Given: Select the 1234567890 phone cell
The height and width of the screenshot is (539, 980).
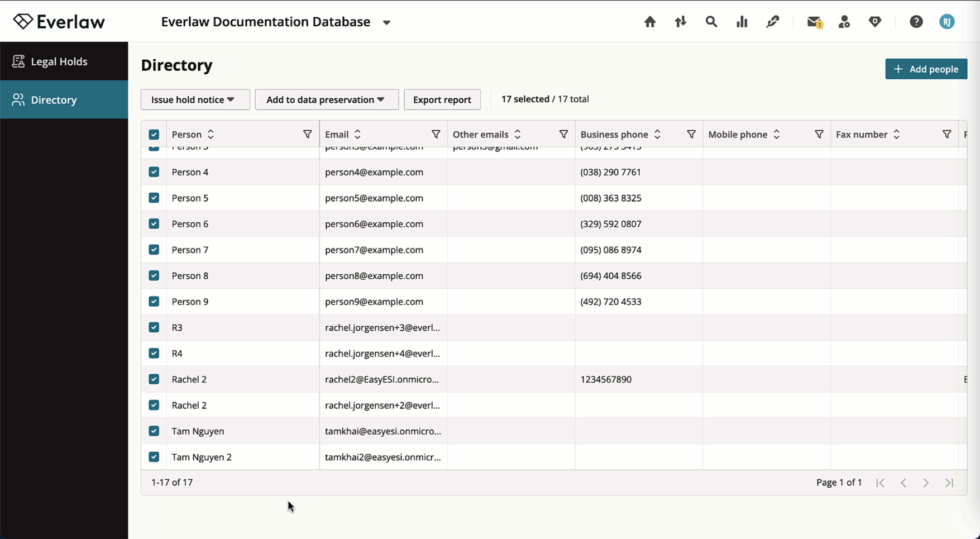Looking at the screenshot, I should (x=639, y=379).
